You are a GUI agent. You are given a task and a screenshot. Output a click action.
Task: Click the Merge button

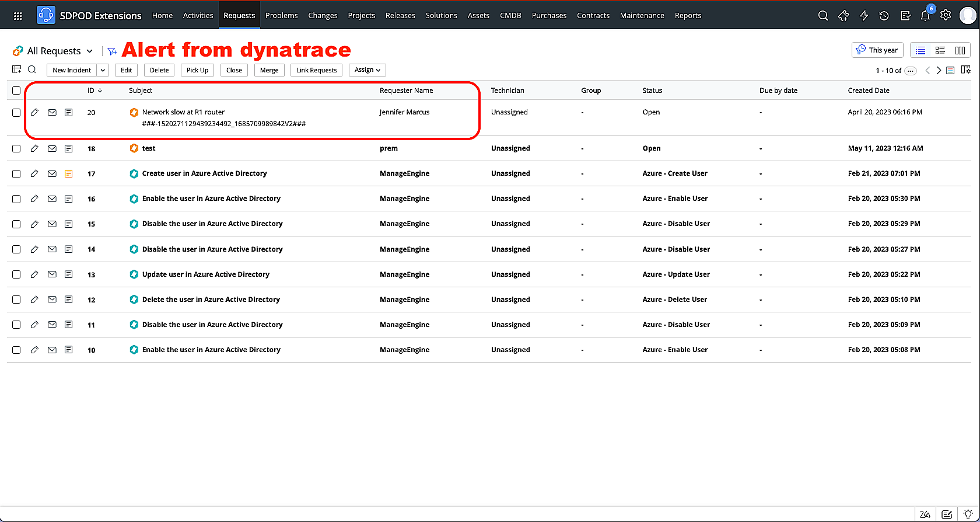[x=269, y=70]
